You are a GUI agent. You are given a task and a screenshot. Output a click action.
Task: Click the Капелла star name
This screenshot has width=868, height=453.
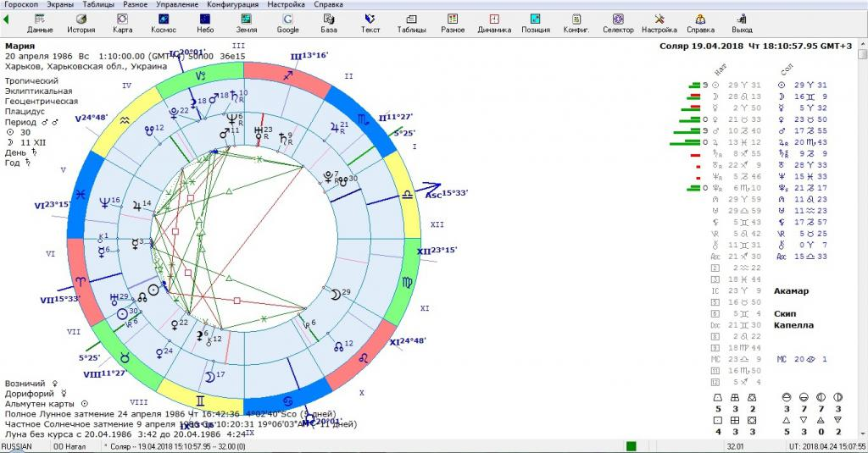793,325
